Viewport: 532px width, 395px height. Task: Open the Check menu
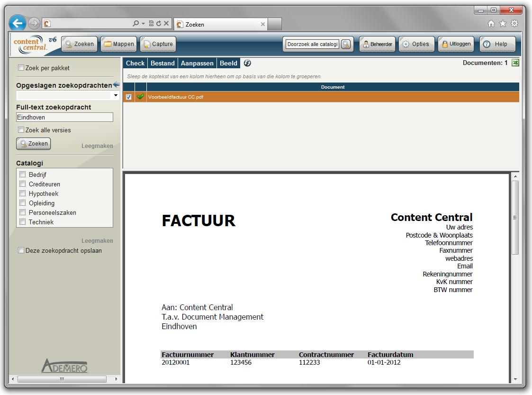pyautogui.click(x=135, y=63)
